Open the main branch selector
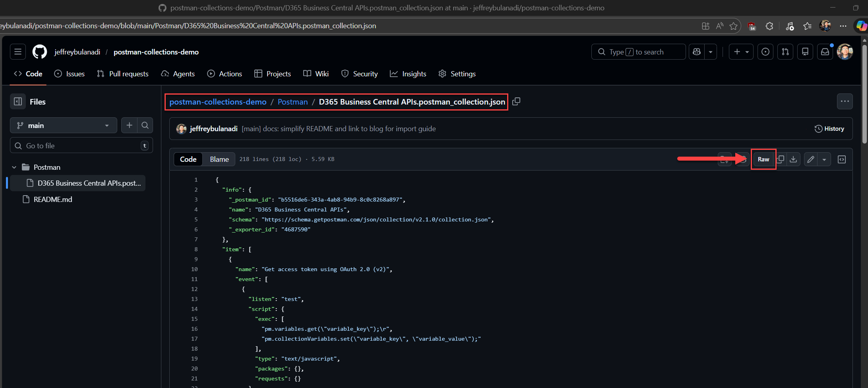The width and height of the screenshot is (868, 388). (63, 125)
